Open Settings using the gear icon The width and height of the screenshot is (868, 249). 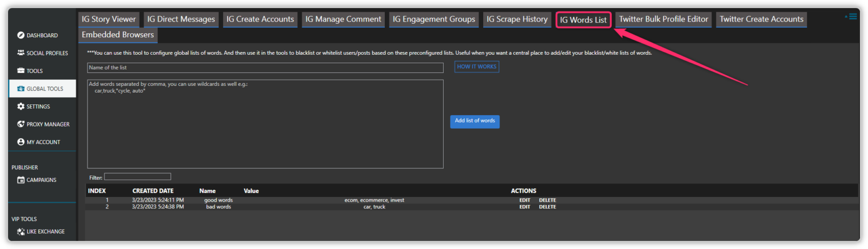pyautogui.click(x=21, y=107)
